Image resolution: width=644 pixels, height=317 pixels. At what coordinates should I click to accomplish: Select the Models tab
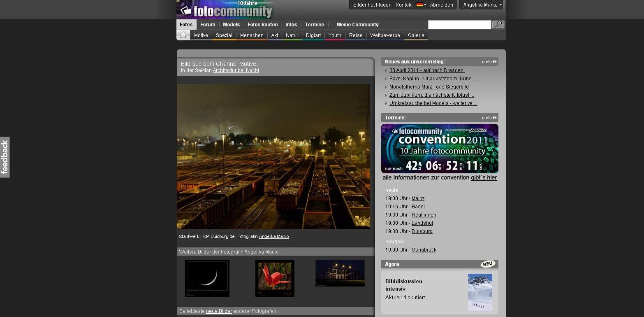[232, 25]
